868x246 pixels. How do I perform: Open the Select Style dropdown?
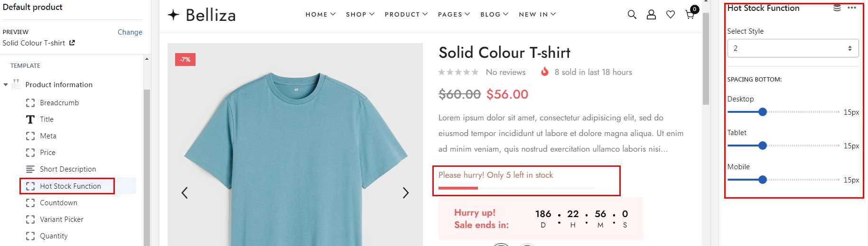(793, 48)
